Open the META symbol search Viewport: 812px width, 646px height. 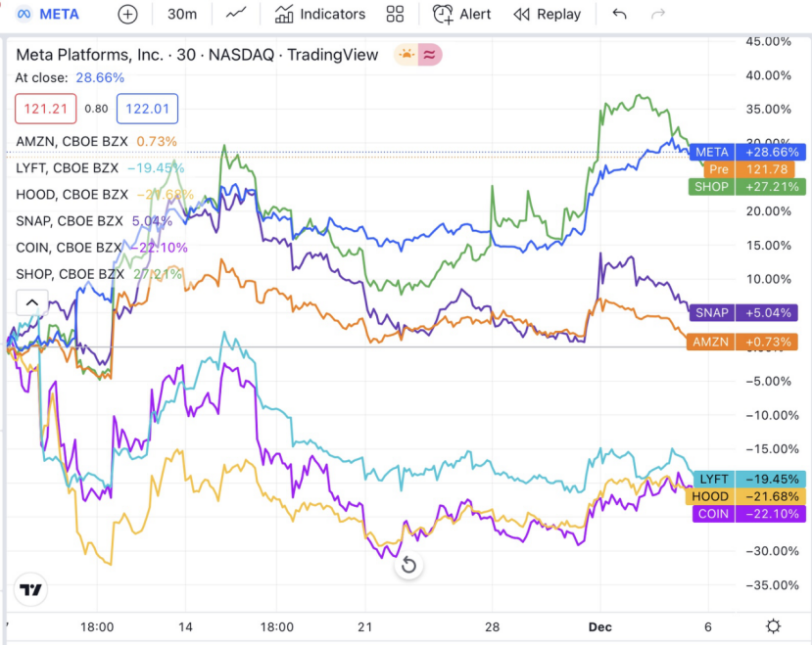click(x=47, y=15)
